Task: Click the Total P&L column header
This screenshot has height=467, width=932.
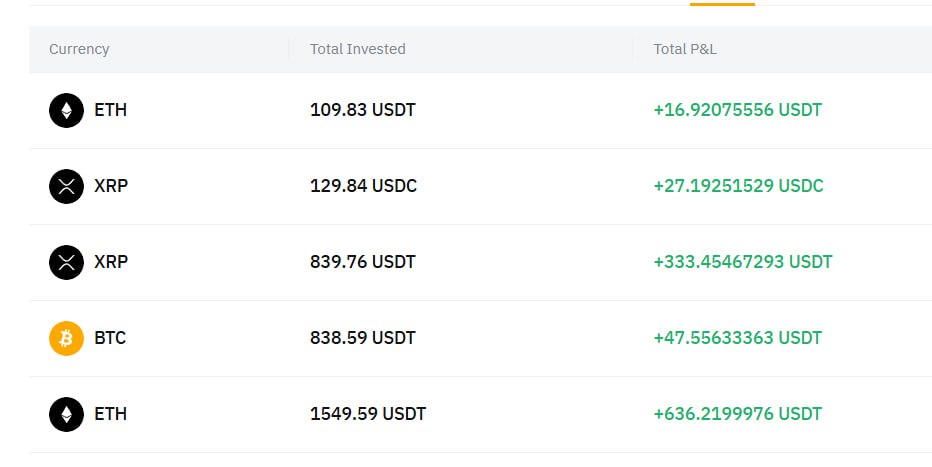Action: pos(685,49)
